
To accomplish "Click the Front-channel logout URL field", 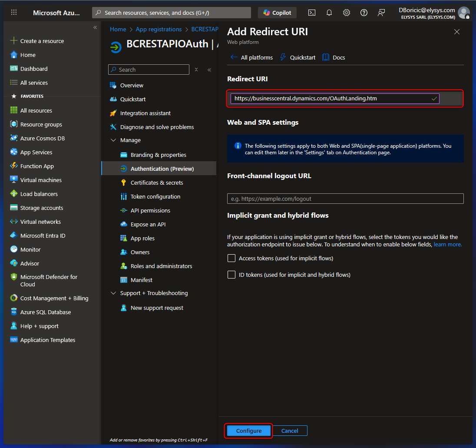I will pyautogui.click(x=345, y=199).
